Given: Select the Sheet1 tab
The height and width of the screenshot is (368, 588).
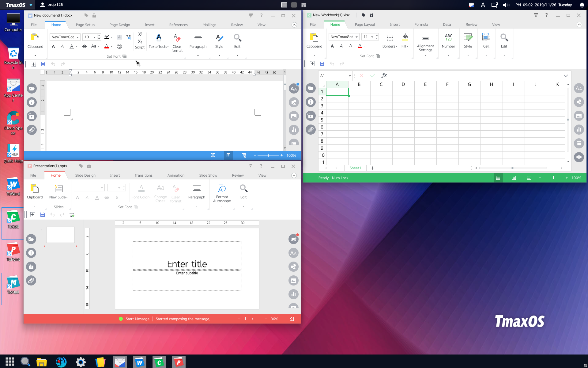Looking at the screenshot, I should (x=355, y=168).
